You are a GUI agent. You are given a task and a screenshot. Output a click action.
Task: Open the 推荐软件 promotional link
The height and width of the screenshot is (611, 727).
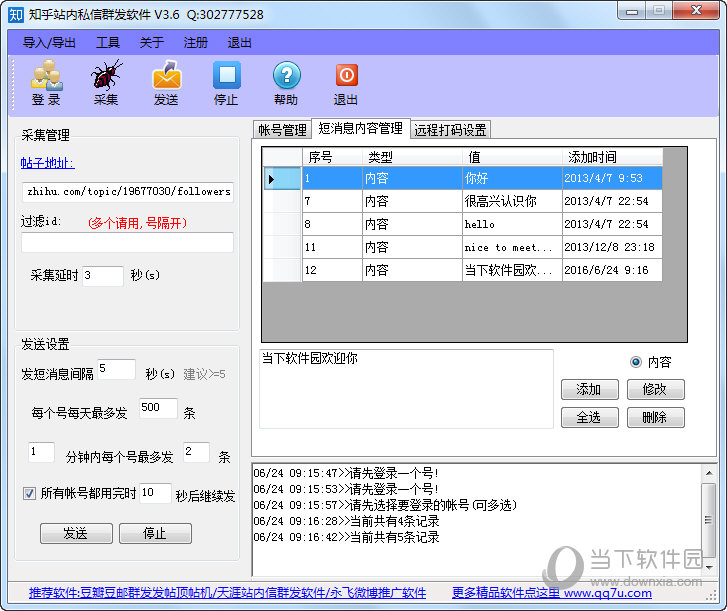[x=227, y=593]
